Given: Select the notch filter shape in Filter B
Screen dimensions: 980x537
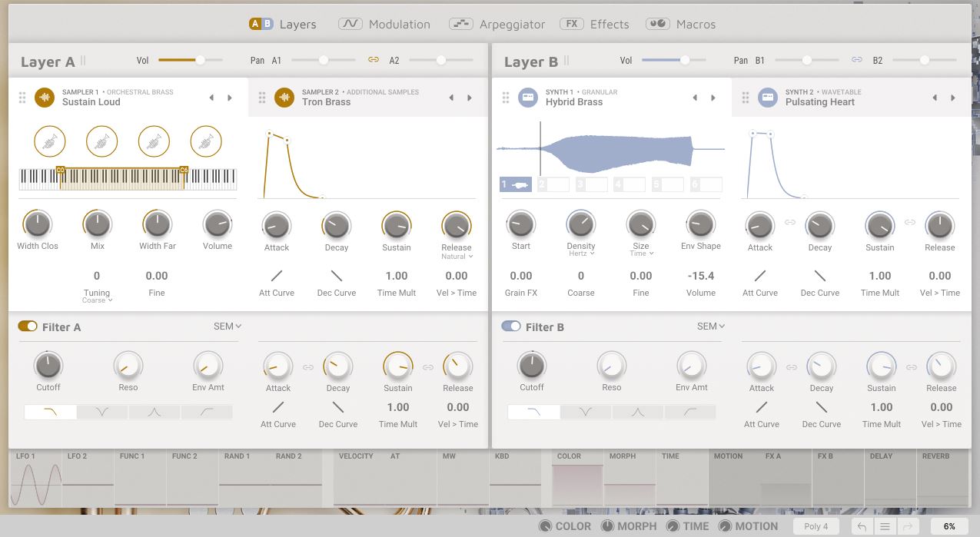Looking at the screenshot, I should (x=586, y=413).
